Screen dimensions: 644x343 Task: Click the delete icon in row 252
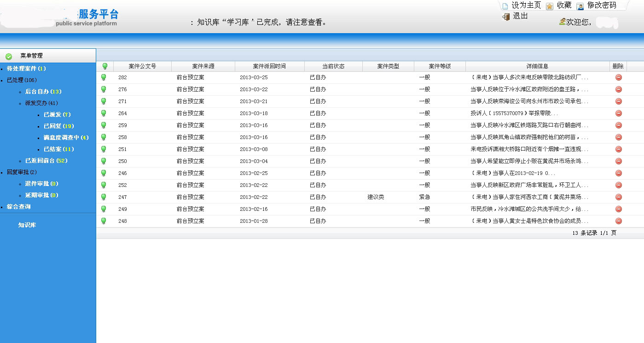(618, 185)
